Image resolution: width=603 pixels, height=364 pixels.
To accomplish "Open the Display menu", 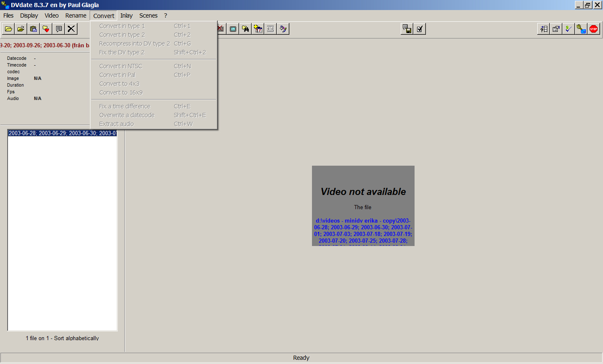I will [x=29, y=15].
